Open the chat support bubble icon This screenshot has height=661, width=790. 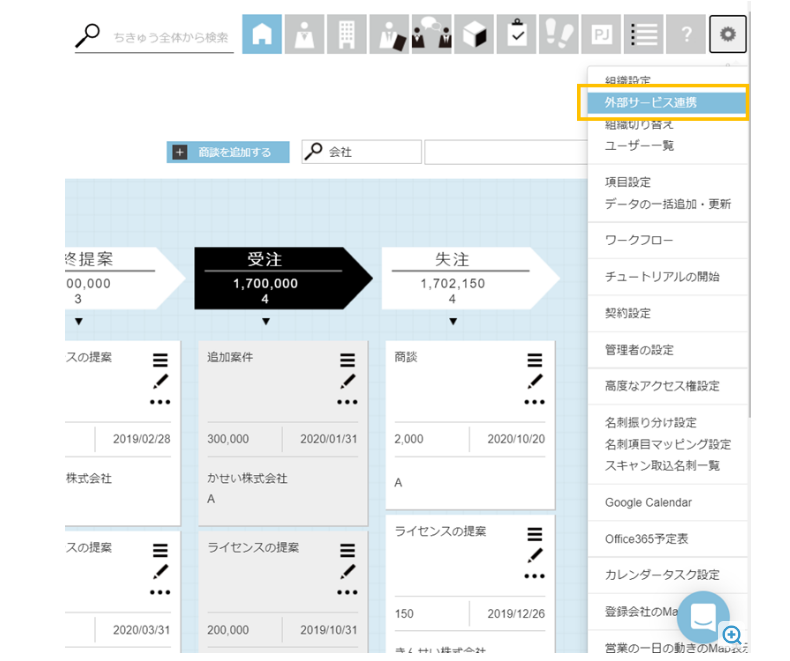pos(703,617)
